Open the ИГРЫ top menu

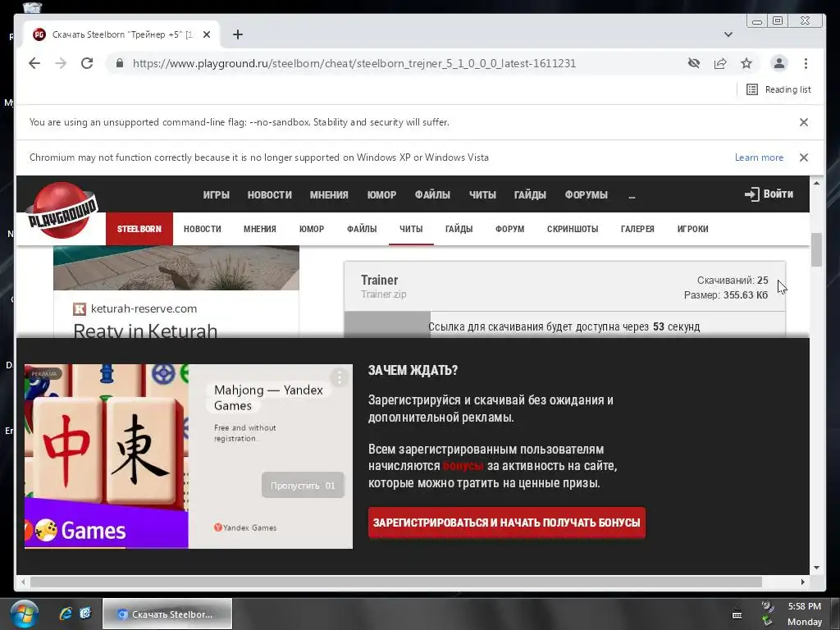(217, 195)
